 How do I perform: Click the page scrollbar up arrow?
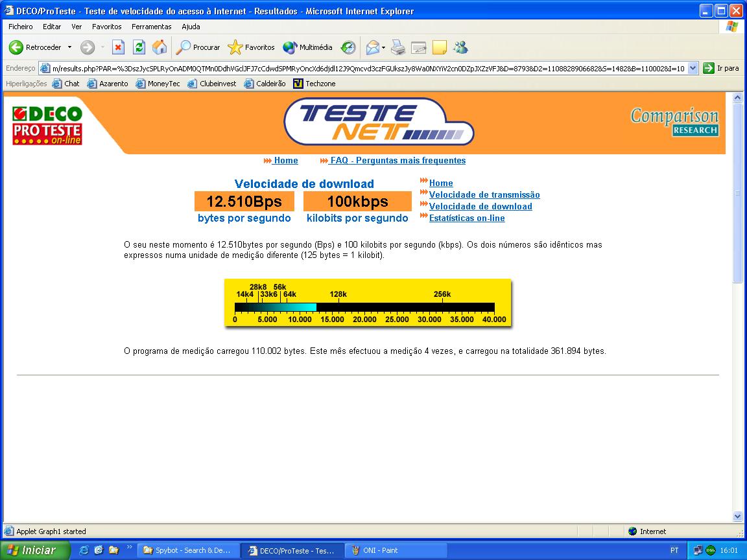[x=737, y=98]
